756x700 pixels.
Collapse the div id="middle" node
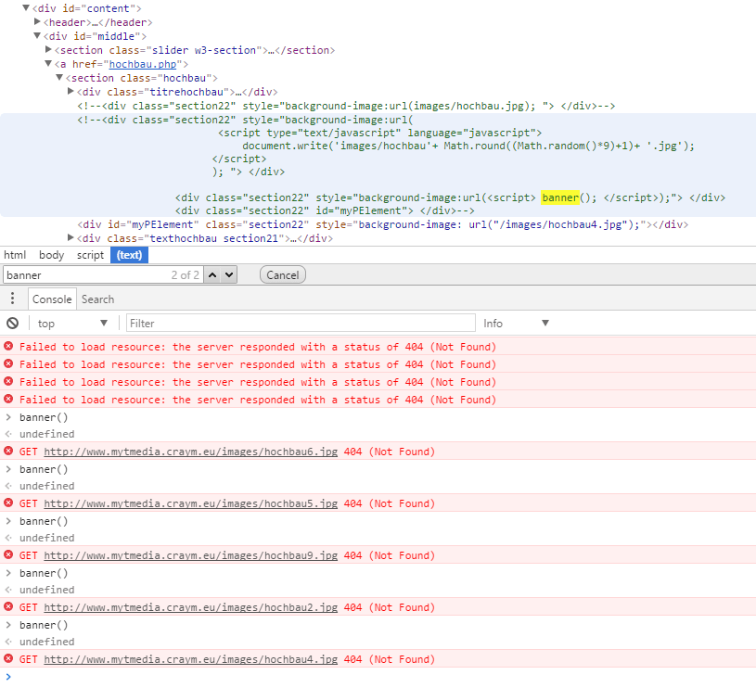pos(37,35)
